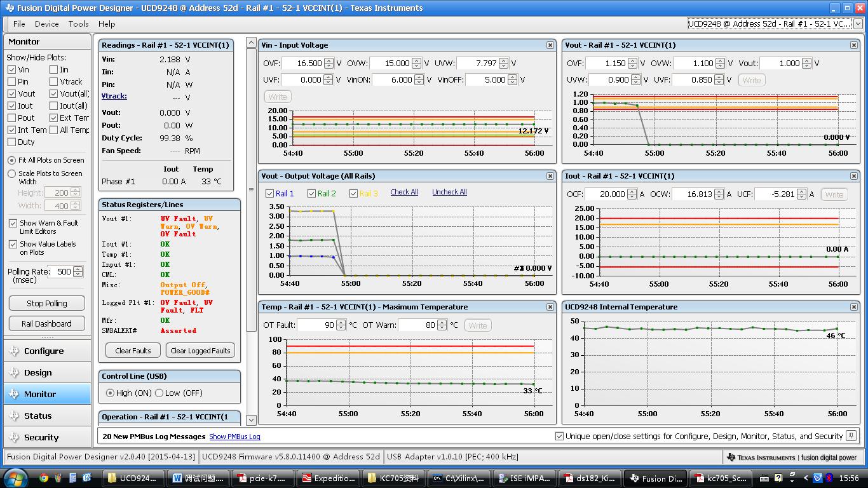This screenshot has width=868, height=488.
Task: Close the Iout Rail #1 plot panel
Action: 853,176
